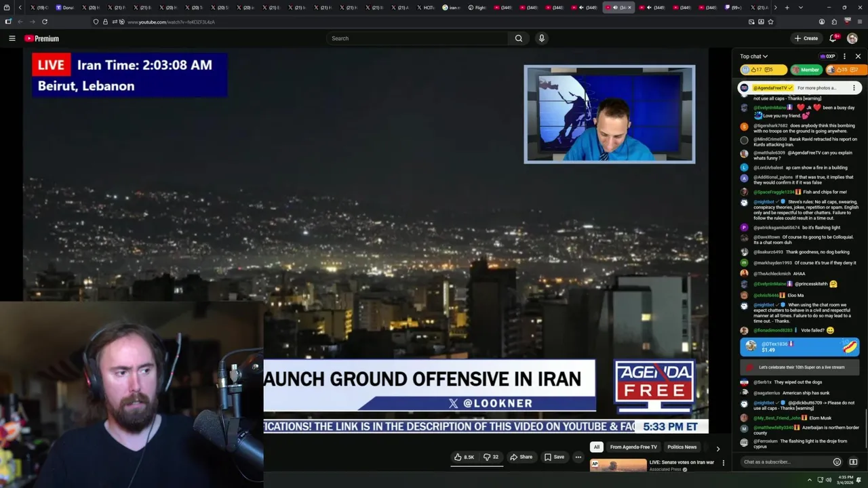Screen dimensions: 868x488
Task: Show hidden system tray icons
Action: coord(809,480)
